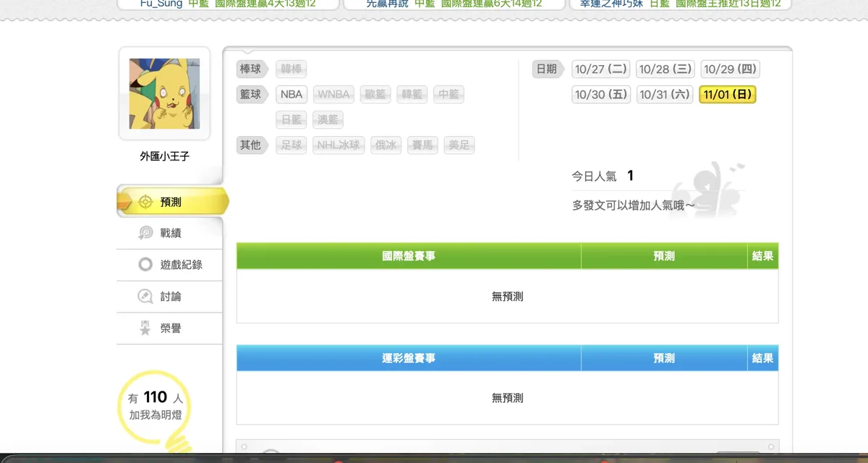Open the 討論 menu item

(170, 297)
